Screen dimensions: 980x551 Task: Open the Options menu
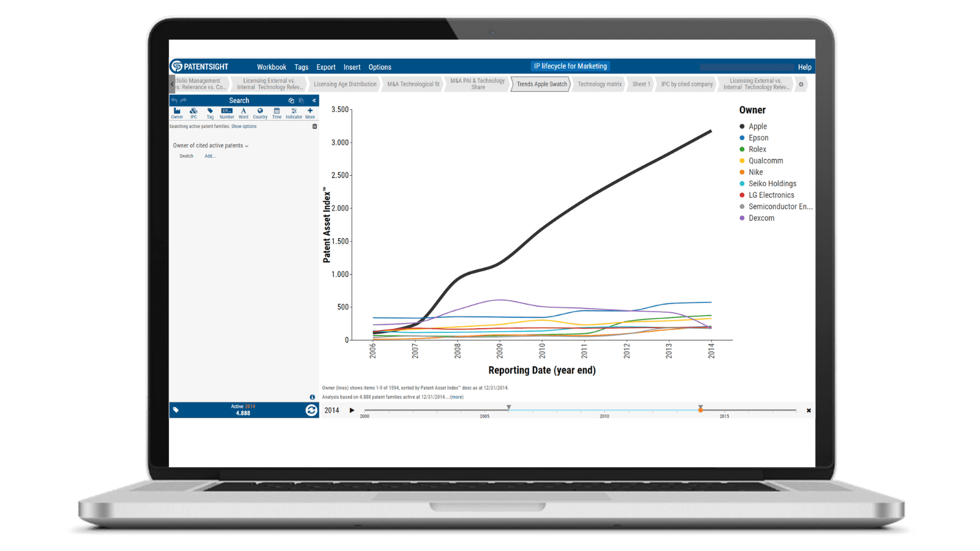[x=380, y=67]
